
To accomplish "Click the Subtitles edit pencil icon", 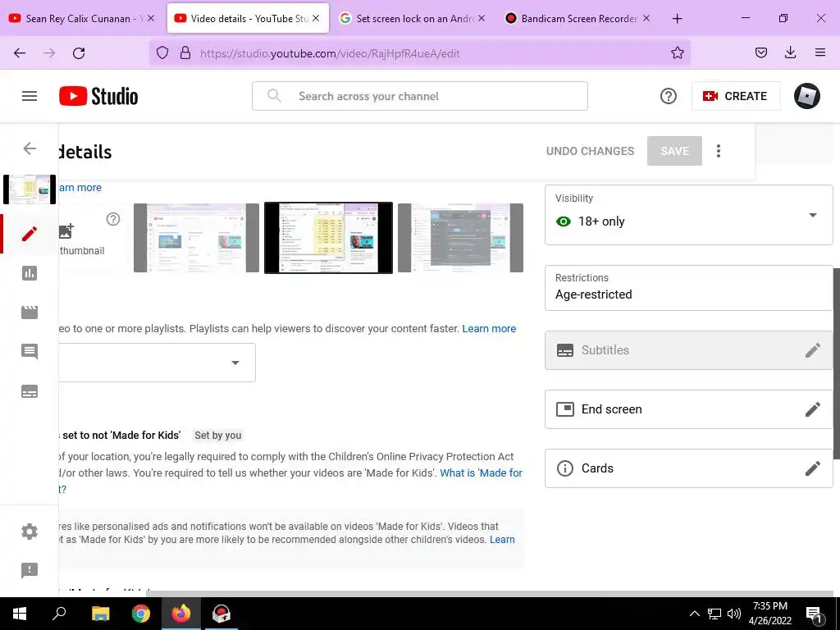I will 813,350.
